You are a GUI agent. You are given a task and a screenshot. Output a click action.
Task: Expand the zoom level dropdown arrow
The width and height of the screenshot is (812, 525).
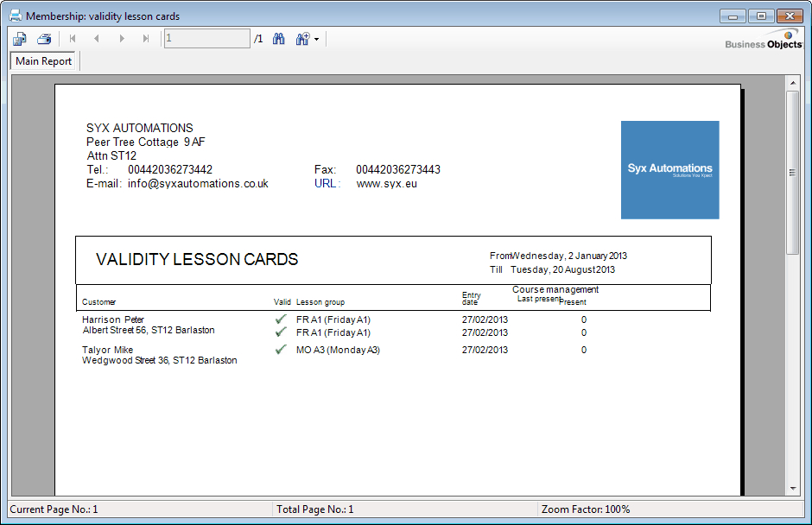pyautogui.click(x=317, y=40)
